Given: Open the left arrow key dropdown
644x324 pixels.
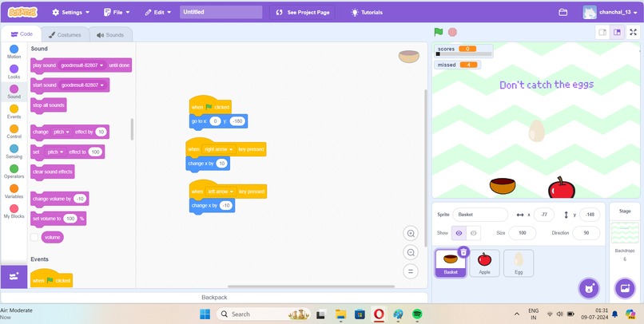Looking at the screenshot, I should click(221, 192).
